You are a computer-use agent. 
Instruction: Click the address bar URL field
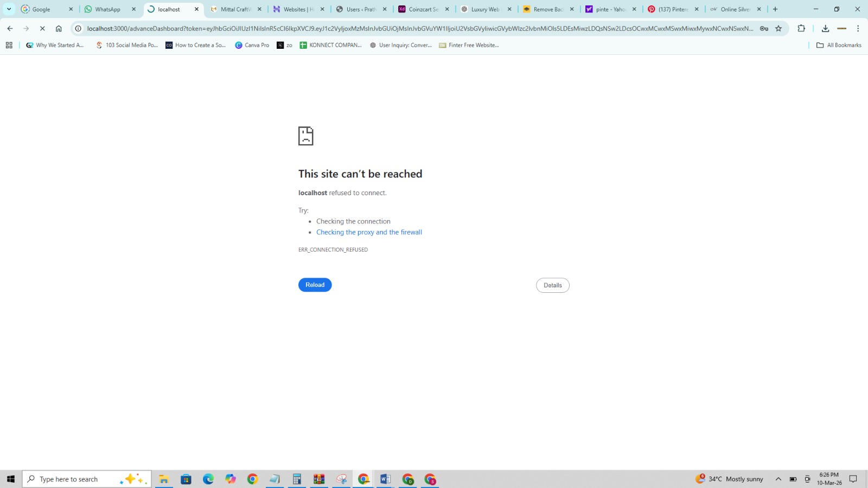point(418,29)
